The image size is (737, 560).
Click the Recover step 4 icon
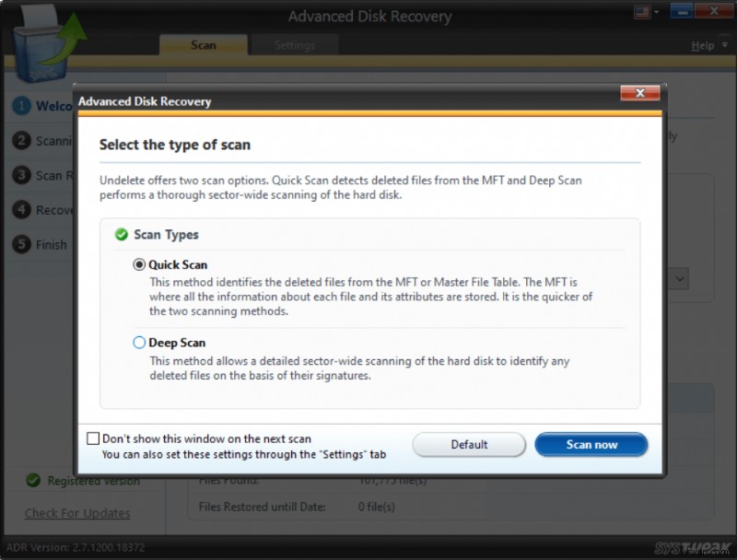20,210
